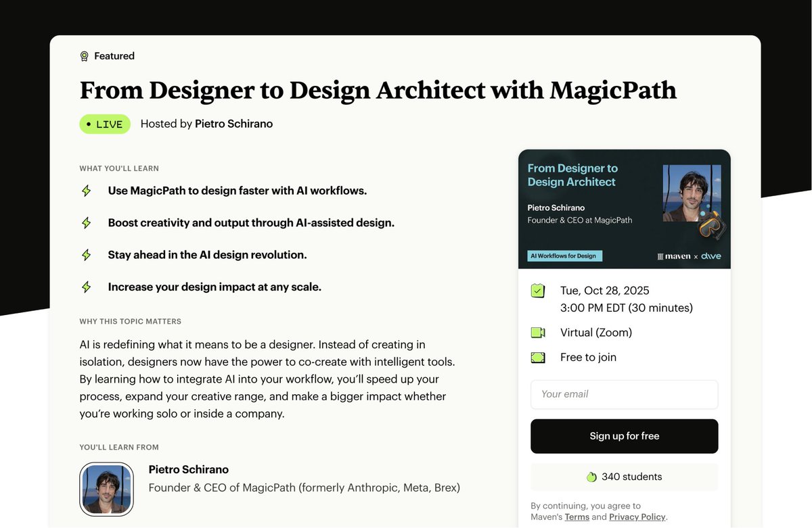Screen dimensions: 812x528
Task: Open Maven's Terms link
Action: click(577, 517)
